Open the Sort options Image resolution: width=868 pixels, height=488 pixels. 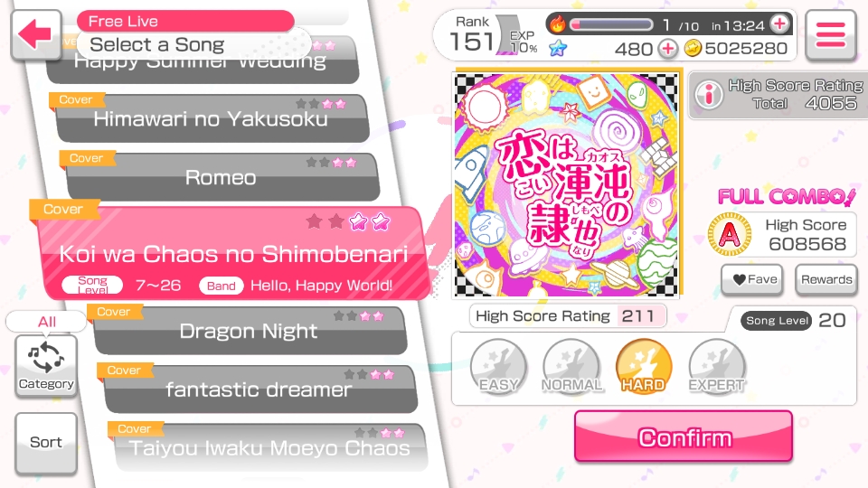pos(46,443)
